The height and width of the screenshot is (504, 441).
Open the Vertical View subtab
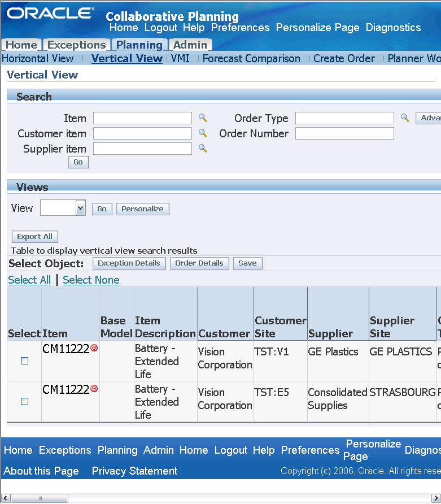click(x=127, y=59)
